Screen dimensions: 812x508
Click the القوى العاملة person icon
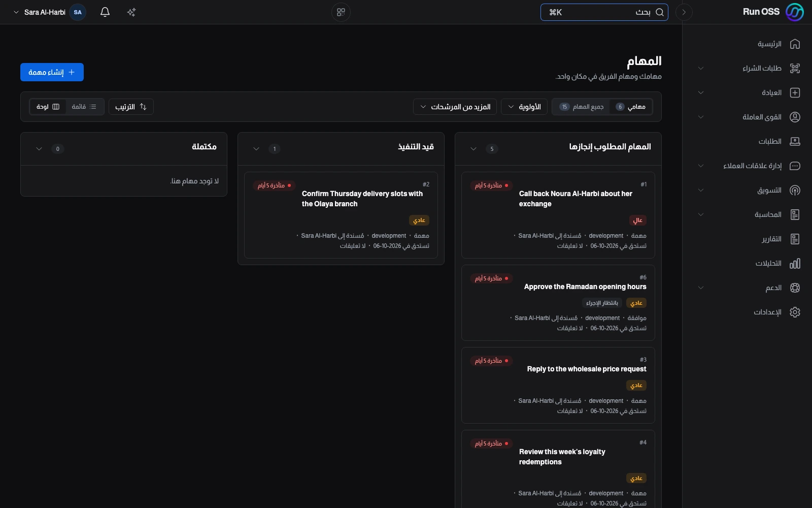pos(795,117)
